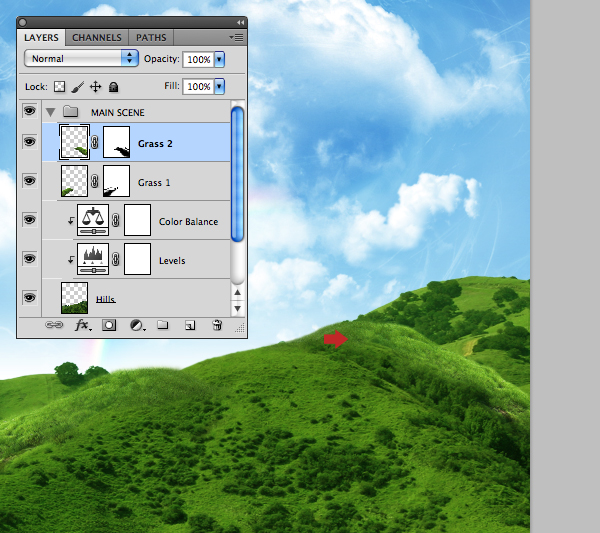The height and width of the screenshot is (533, 600).
Task: Lock all layer attributes
Action: pyautogui.click(x=113, y=87)
